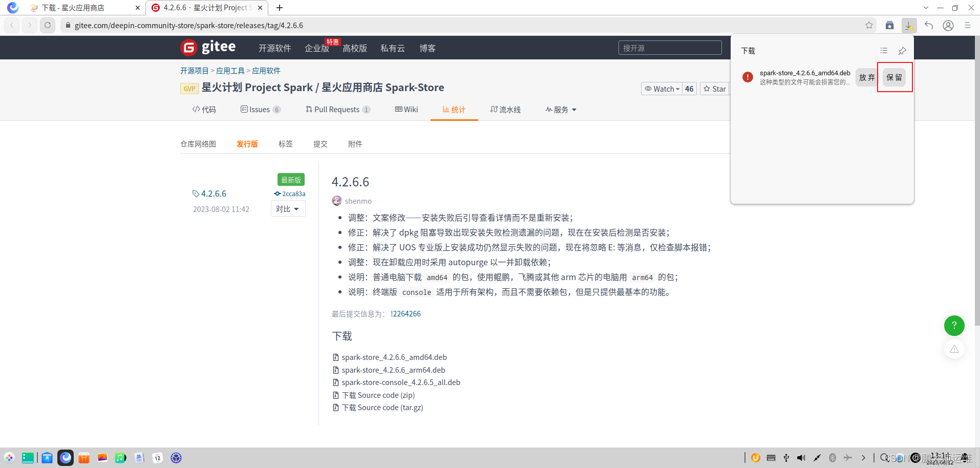Image resolution: width=980 pixels, height=468 pixels.
Task: Keep the spark-store deb download (保留)
Action: point(894,77)
